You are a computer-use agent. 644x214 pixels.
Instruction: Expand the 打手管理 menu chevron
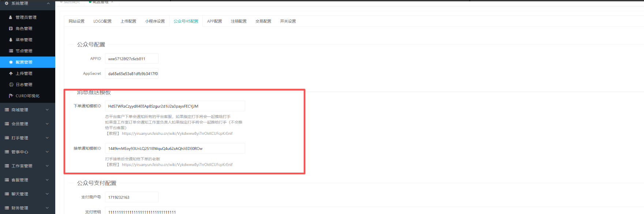coord(47,138)
